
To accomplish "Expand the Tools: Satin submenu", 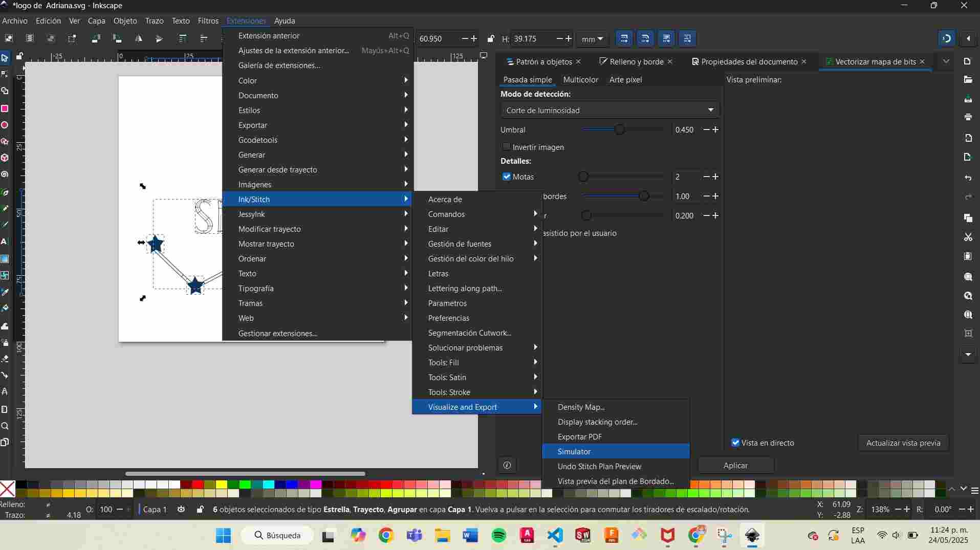I will 477,377.
